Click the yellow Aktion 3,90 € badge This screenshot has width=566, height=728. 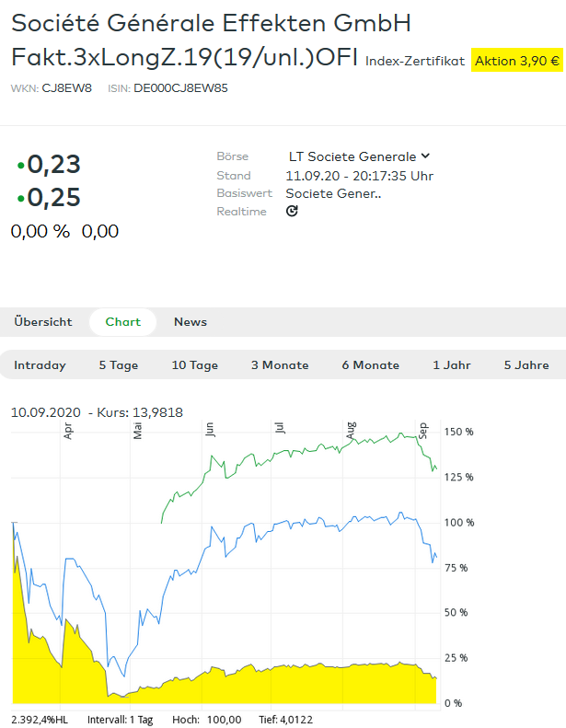[516, 61]
